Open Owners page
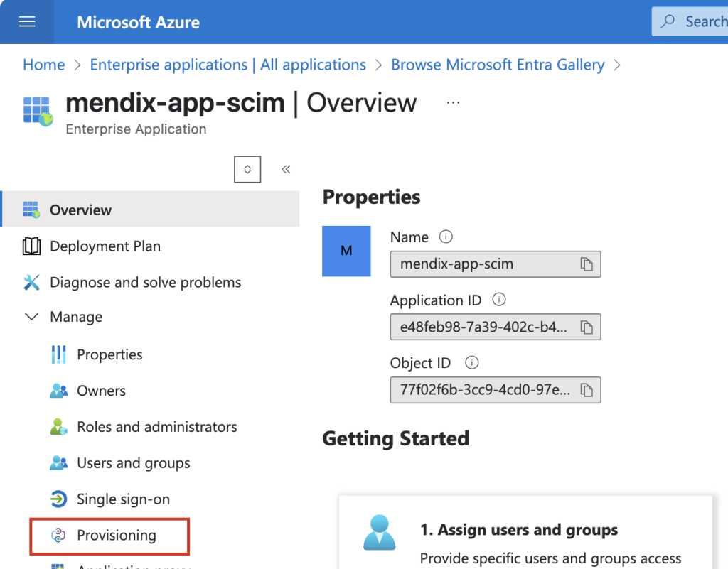 [101, 391]
